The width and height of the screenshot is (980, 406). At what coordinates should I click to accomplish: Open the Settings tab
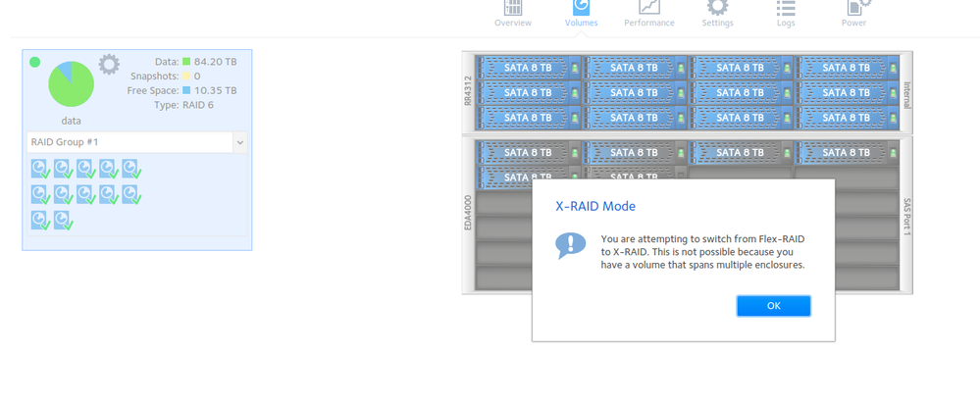pos(717,14)
